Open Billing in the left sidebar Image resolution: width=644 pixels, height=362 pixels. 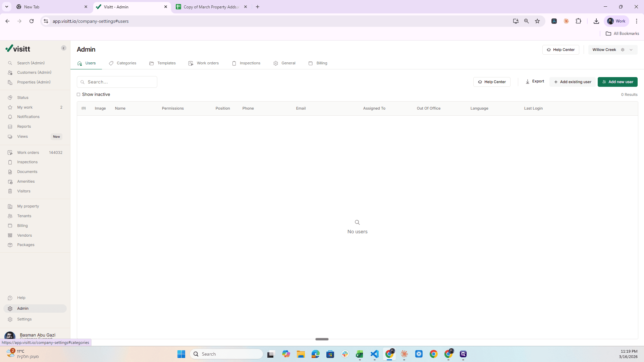point(22,226)
